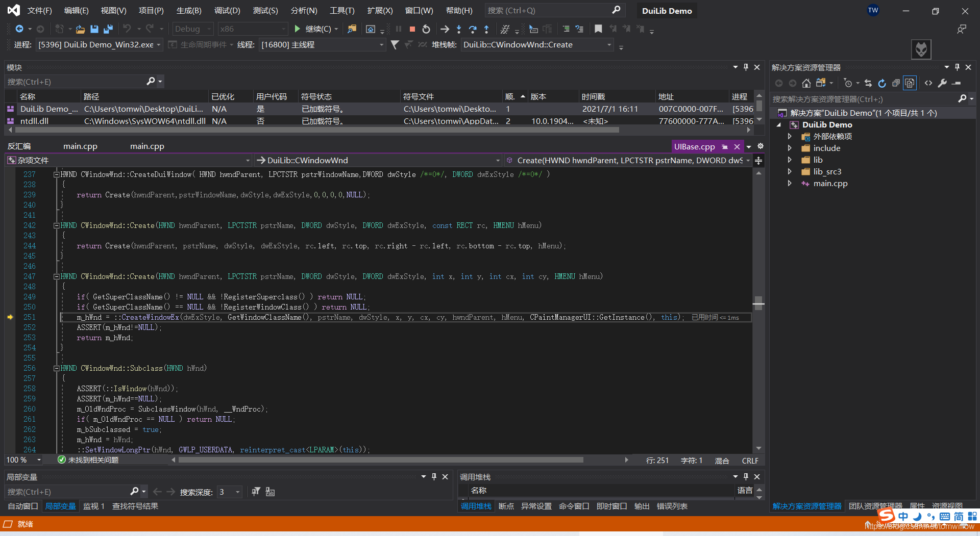Click the zoom level 100 % selector

pos(23,460)
